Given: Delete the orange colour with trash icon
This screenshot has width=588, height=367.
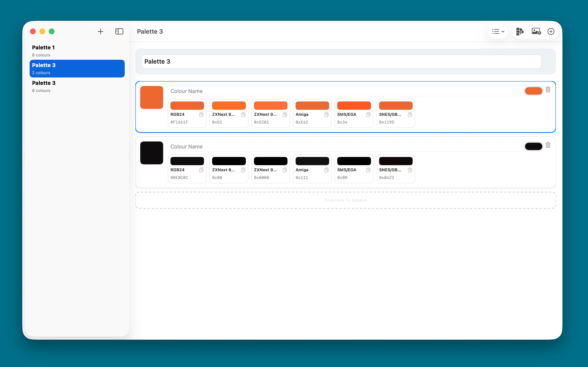Looking at the screenshot, I should [x=548, y=90].
